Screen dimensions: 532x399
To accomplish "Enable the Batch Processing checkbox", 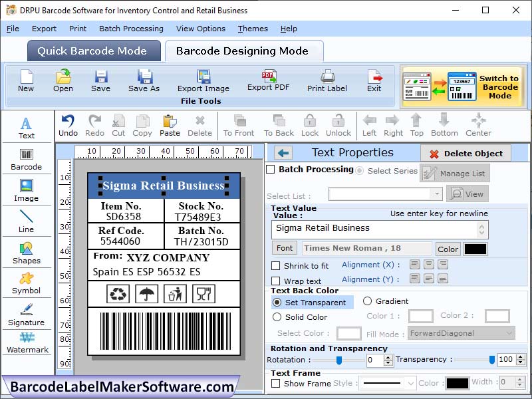I will (x=271, y=170).
